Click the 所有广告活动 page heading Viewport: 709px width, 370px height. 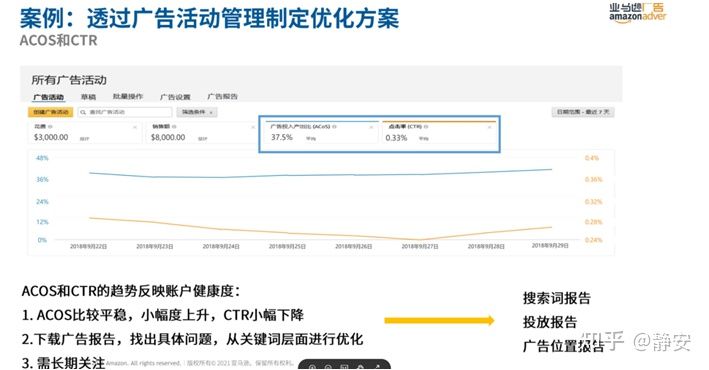(69, 80)
